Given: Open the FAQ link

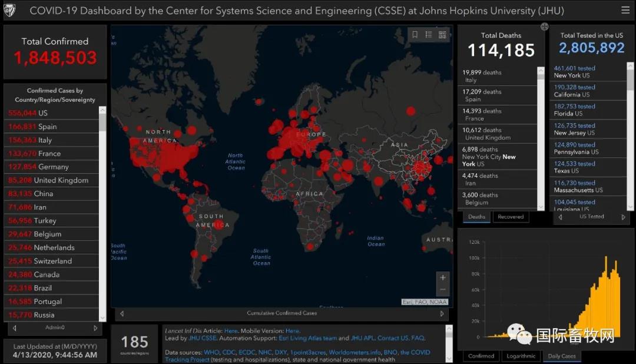Looking at the screenshot, I should click(x=418, y=338).
